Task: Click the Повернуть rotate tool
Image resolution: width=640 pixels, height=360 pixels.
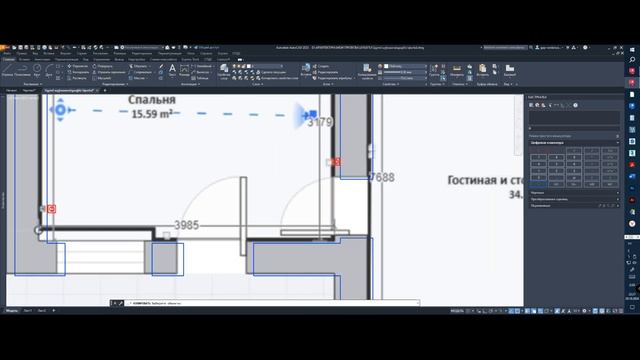Action: tap(102, 66)
